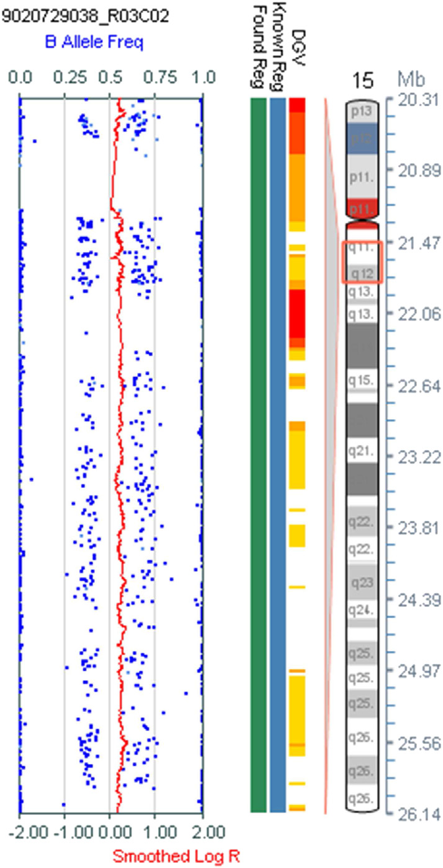443x868 pixels.
Task: Select the q23 band on the ideogram
Action: [361, 582]
